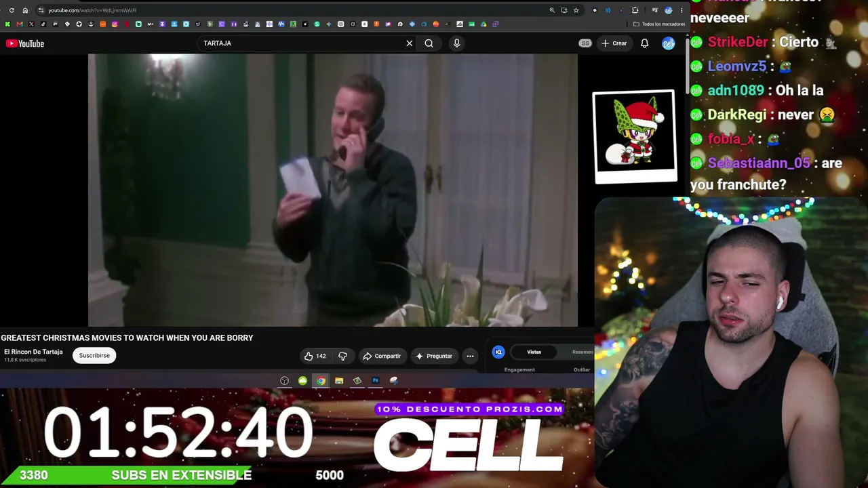
Task: Click fobia_x's username in chat
Action: (731, 139)
